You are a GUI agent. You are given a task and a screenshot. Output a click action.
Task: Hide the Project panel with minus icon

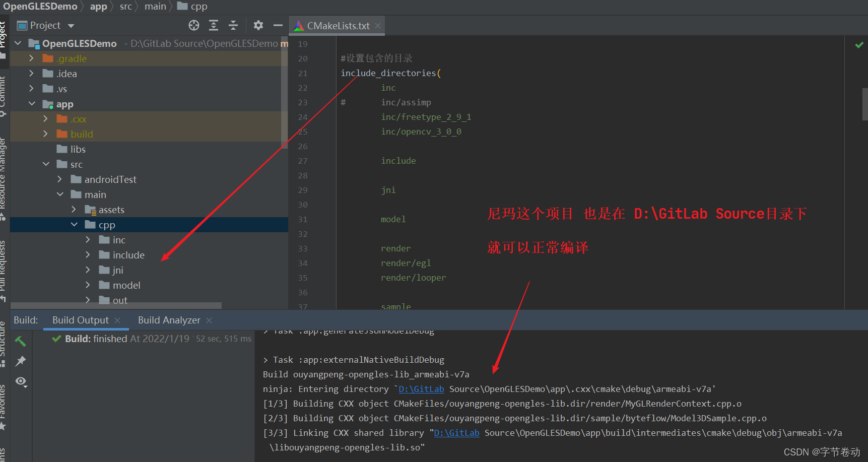click(278, 25)
